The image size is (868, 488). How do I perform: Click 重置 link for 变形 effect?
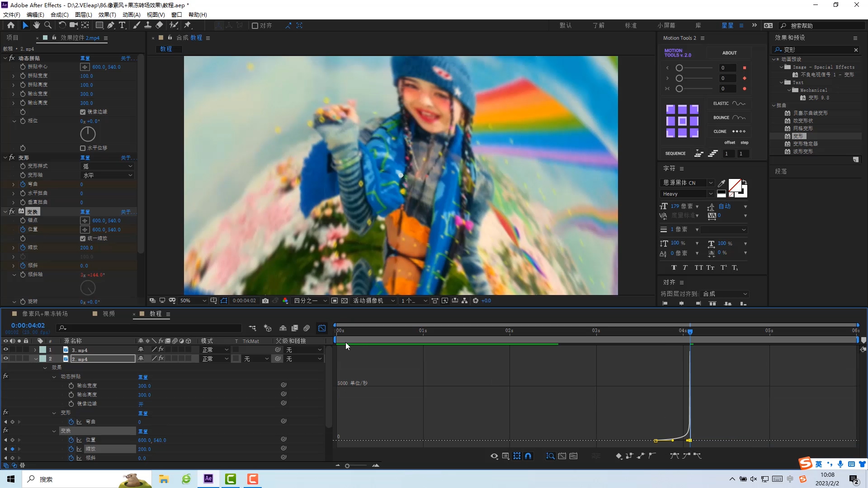85,158
